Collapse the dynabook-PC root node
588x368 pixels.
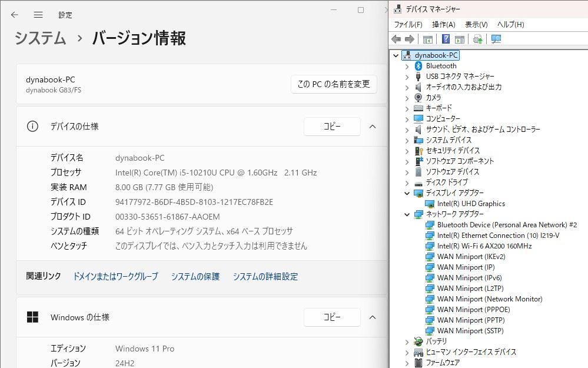tap(396, 55)
